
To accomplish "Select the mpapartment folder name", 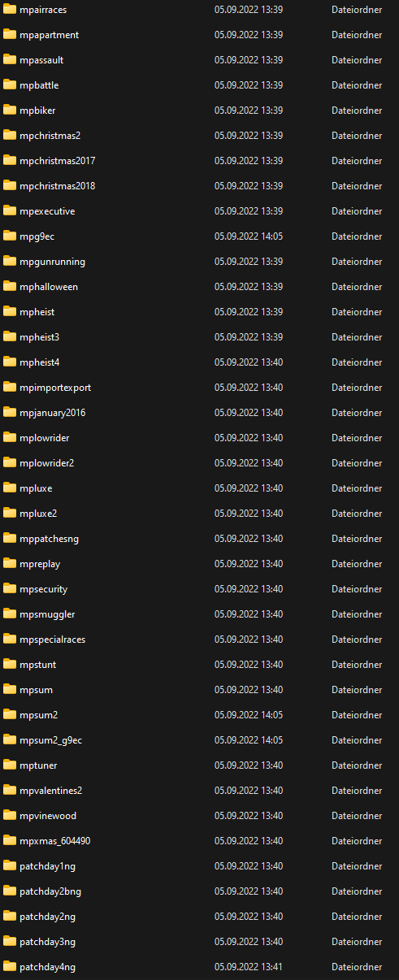I will pos(49,35).
